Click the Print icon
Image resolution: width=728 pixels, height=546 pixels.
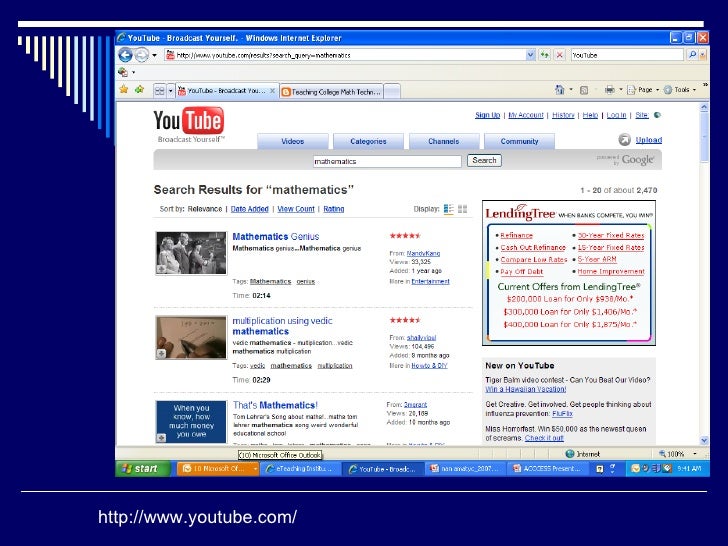[x=610, y=90]
